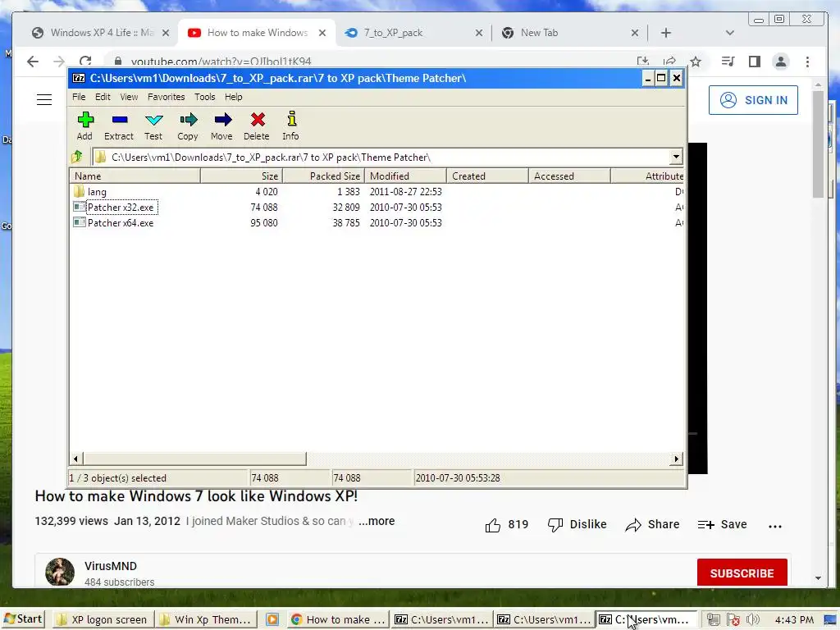Open the Edit menu

103,97
